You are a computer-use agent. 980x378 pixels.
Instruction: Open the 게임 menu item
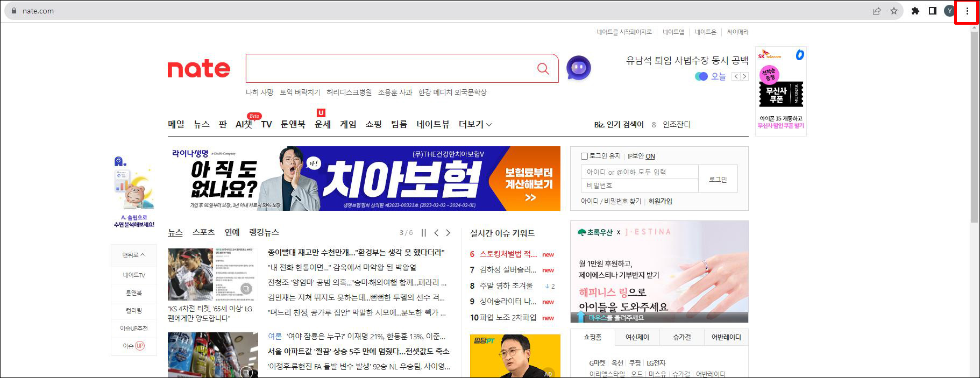[348, 124]
